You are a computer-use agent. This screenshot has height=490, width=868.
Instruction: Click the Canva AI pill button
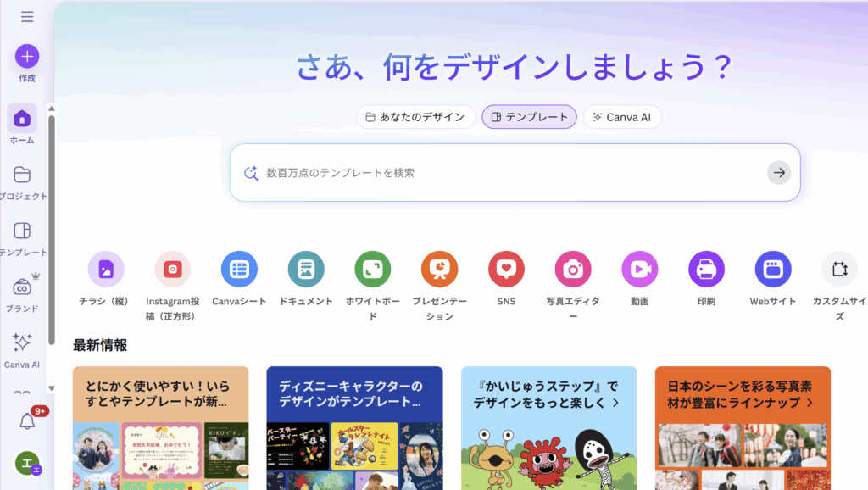(x=621, y=117)
